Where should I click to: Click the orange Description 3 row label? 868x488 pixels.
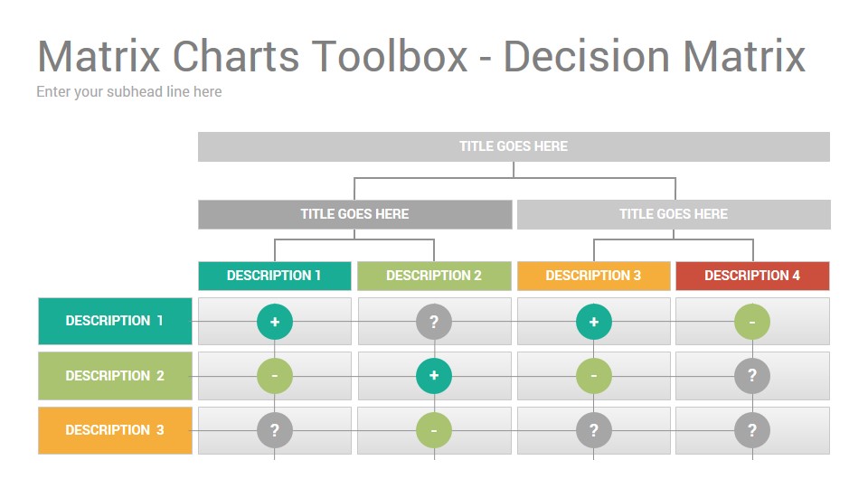[115, 430]
